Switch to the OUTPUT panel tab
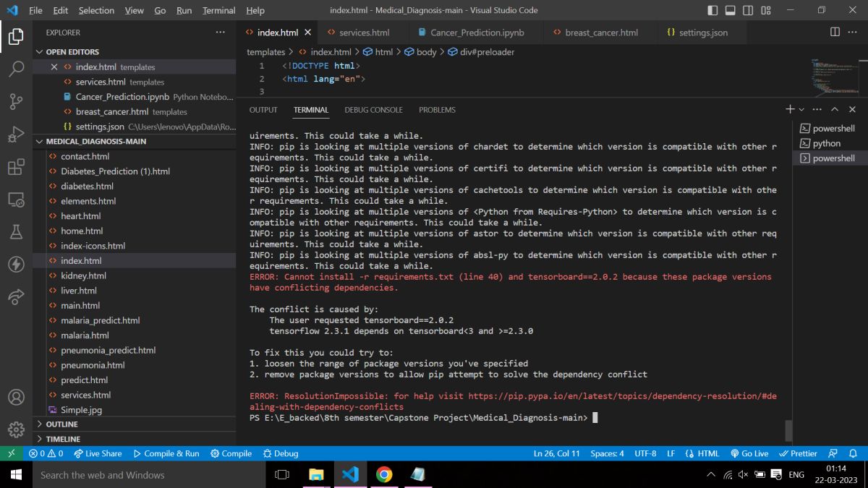 (x=263, y=110)
